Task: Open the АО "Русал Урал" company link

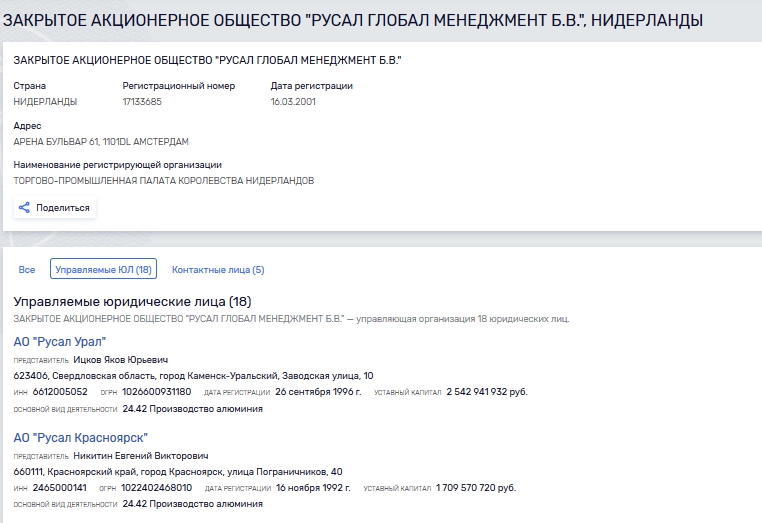Action: click(60, 342)
